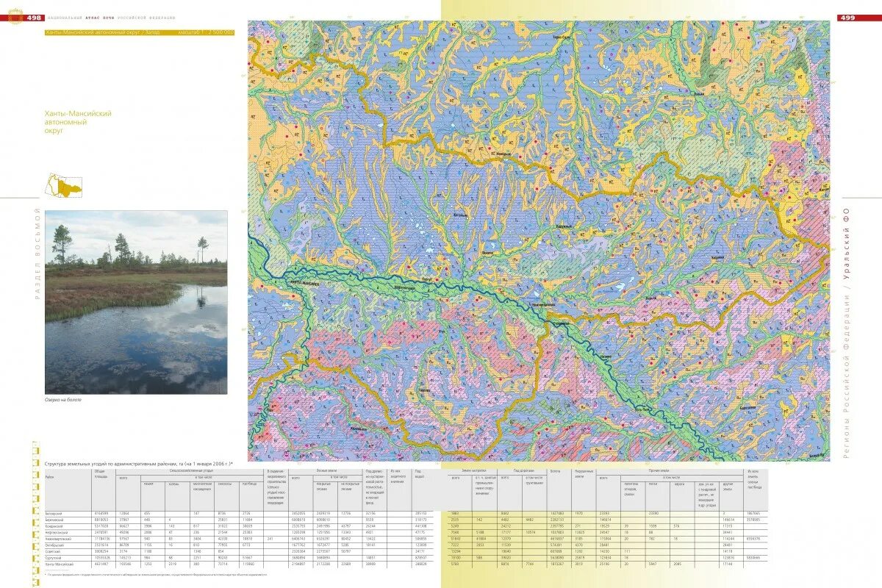
Task: Click the vertical 'Раздел восьмой' label
Action: tap(37, 255)
